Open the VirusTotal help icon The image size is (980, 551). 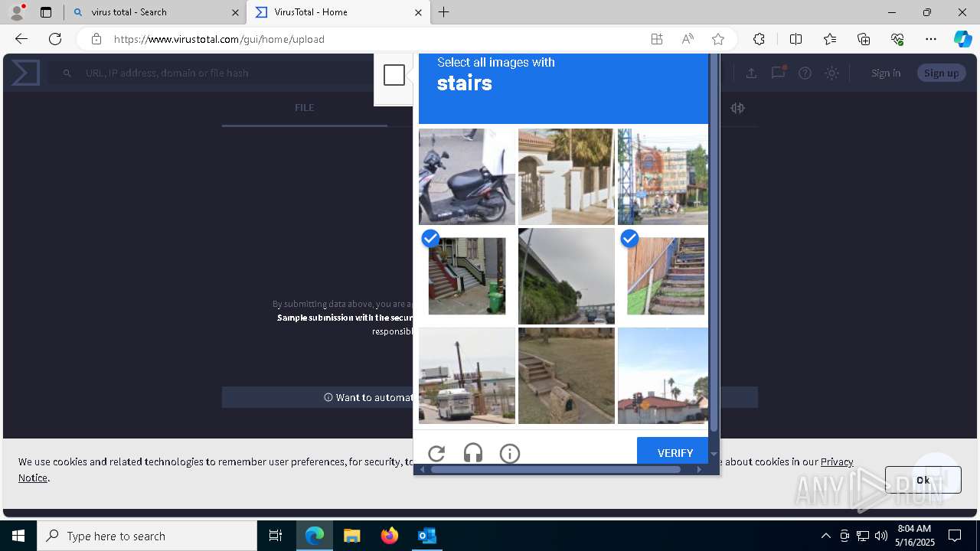tap(805, 73)
